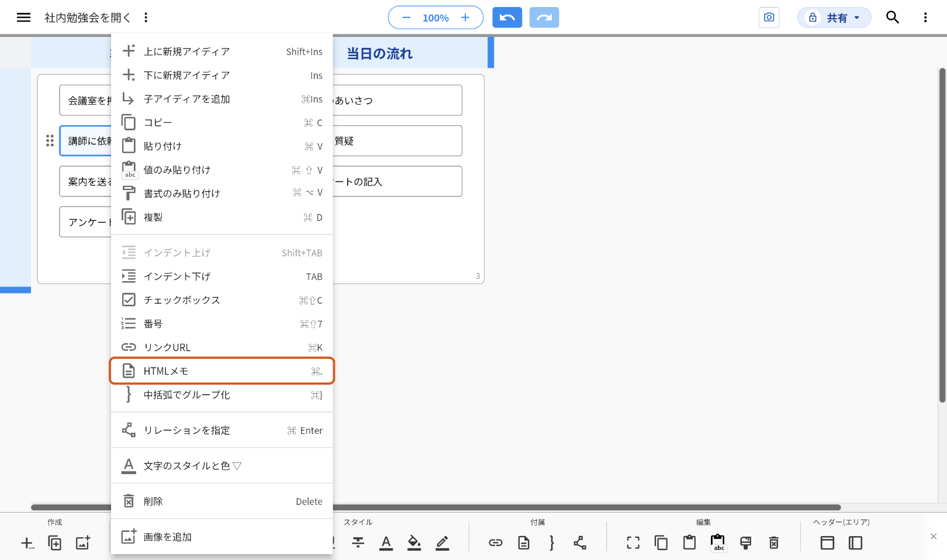Select the 会議室 idea card
This screenshot has width=947, height=560.
click(85, 100)
